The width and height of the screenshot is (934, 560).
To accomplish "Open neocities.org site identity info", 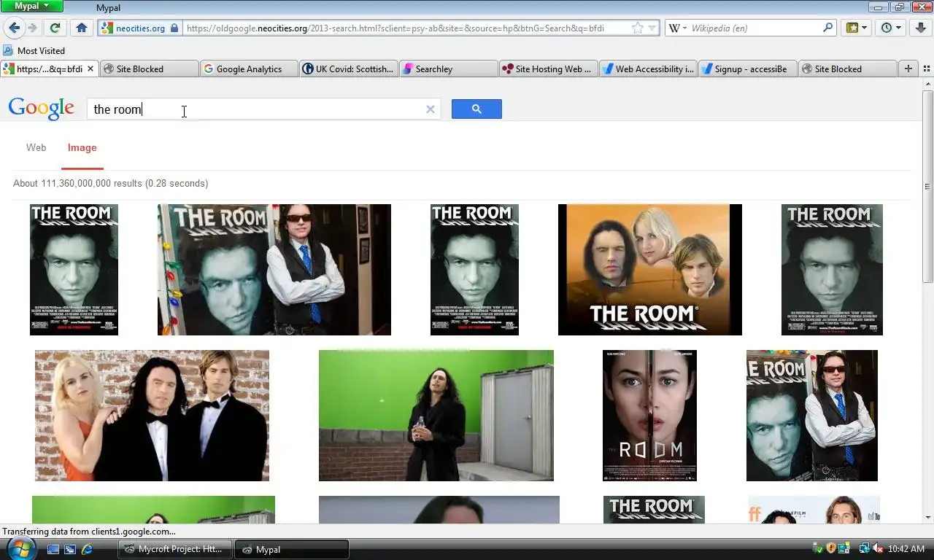I will click(x=134, y=28).
